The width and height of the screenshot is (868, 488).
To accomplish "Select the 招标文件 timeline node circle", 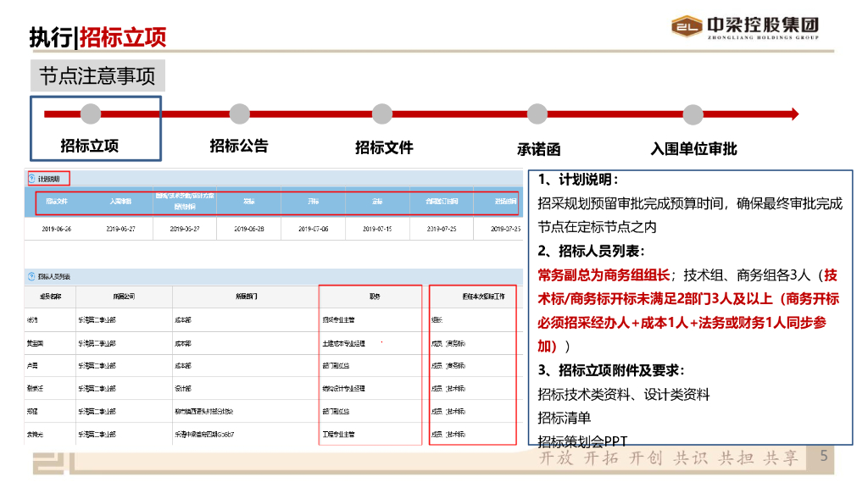I will pyautogui.click(x=382, y=114).
